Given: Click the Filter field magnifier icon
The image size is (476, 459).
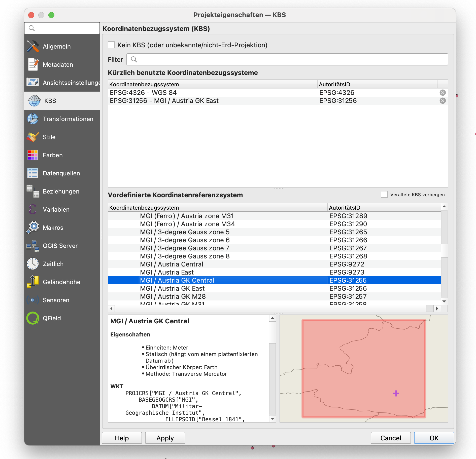Looking at the screenshot, I should coord(134,59).
